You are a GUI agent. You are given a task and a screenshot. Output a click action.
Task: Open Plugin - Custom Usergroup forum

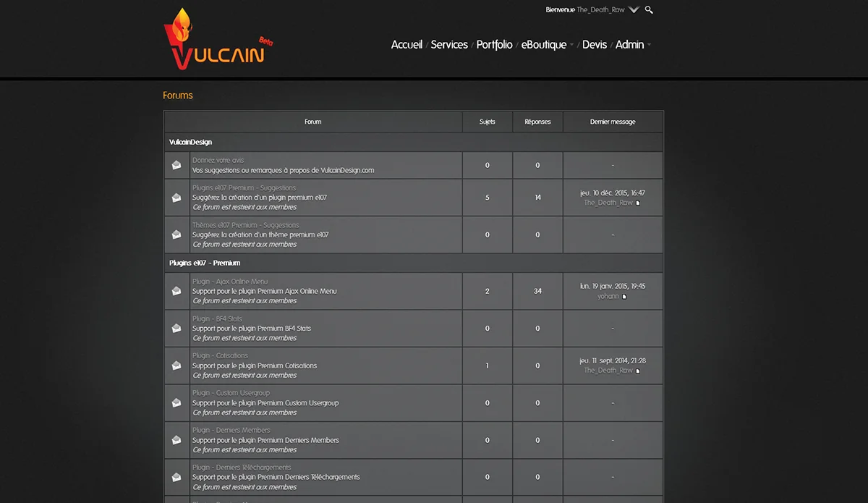coord(231,393)
